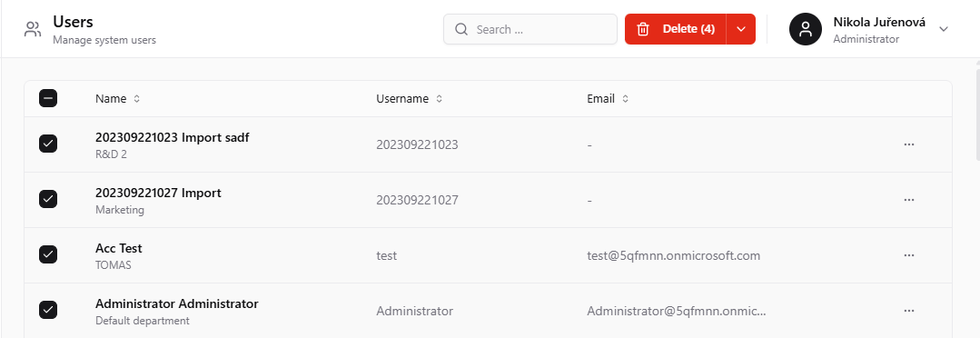Screen dimensions: 980x338
Task: Click the R&D 2 department label
Action: pyautogui.click(x=111, y=154)
